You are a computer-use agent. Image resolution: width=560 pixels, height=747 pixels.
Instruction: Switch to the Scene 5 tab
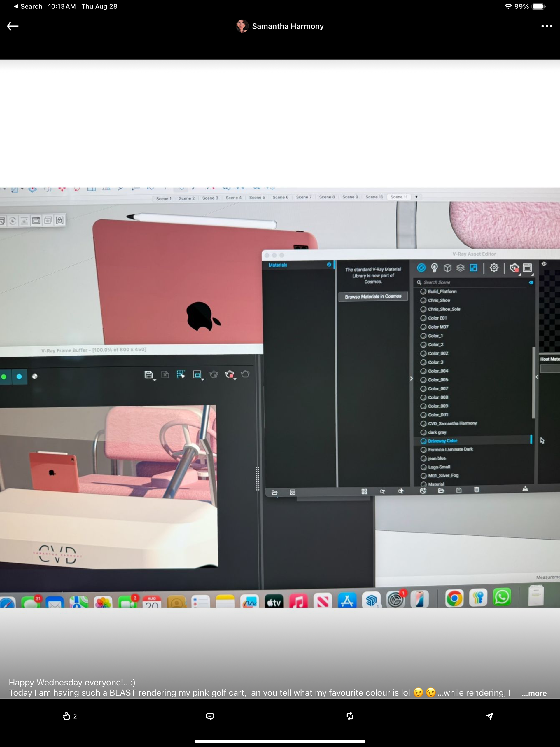pyautogui.click(x=257, y=198)
